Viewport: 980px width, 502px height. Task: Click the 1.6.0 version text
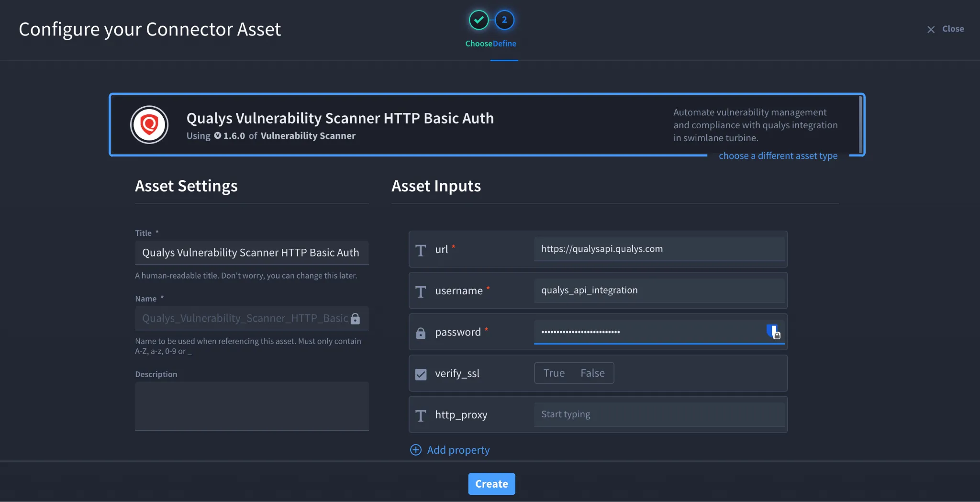pos(234,136)
